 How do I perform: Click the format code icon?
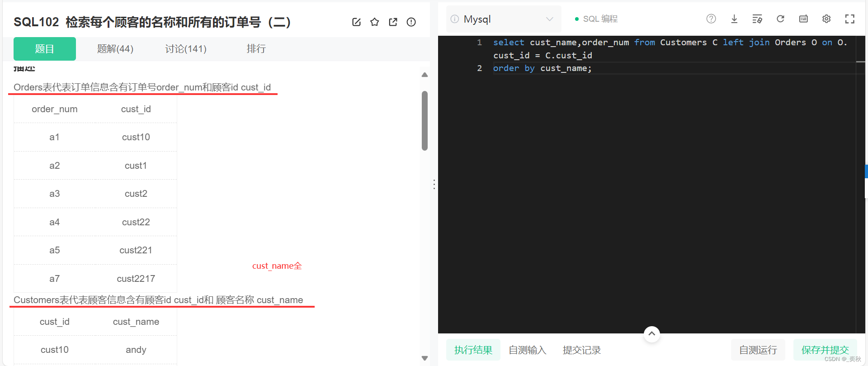point(757,19)
